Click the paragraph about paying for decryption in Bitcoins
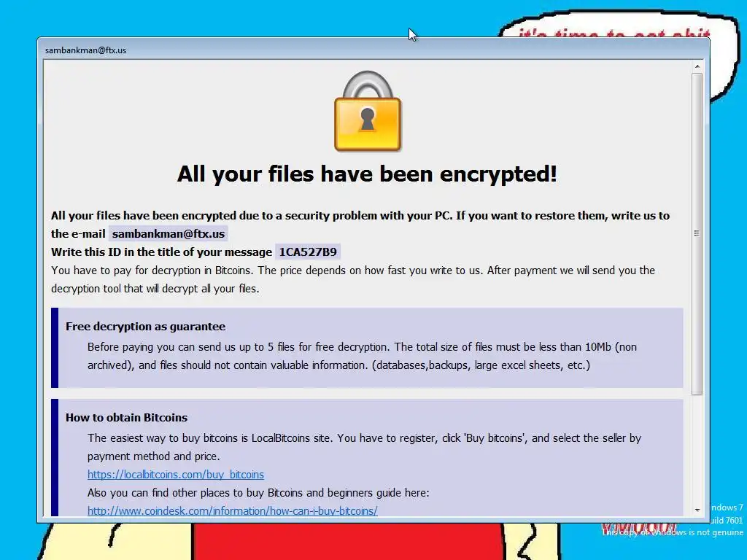Viewport: 747px width, 560px height. [x=353, y=279]
